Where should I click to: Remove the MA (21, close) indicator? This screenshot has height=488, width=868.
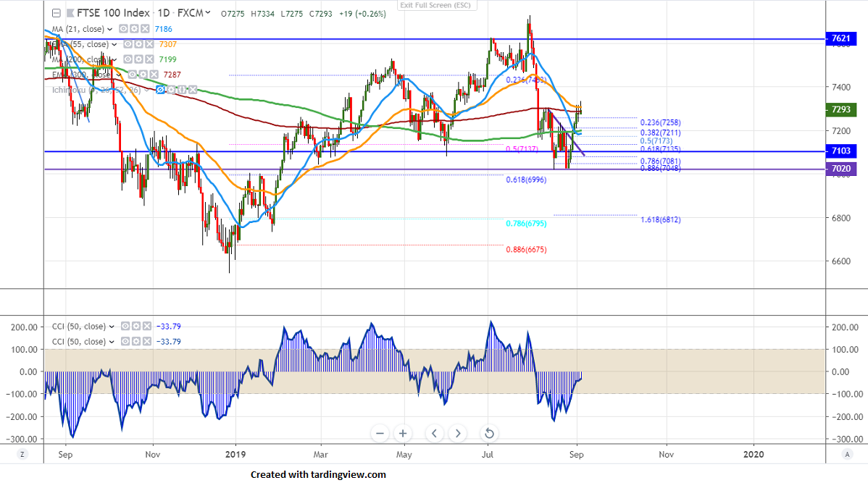[x=144, y=29]
